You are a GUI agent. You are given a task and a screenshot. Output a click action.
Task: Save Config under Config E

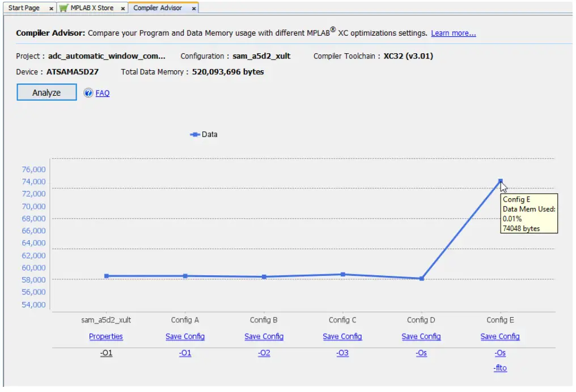click(500, 336)
